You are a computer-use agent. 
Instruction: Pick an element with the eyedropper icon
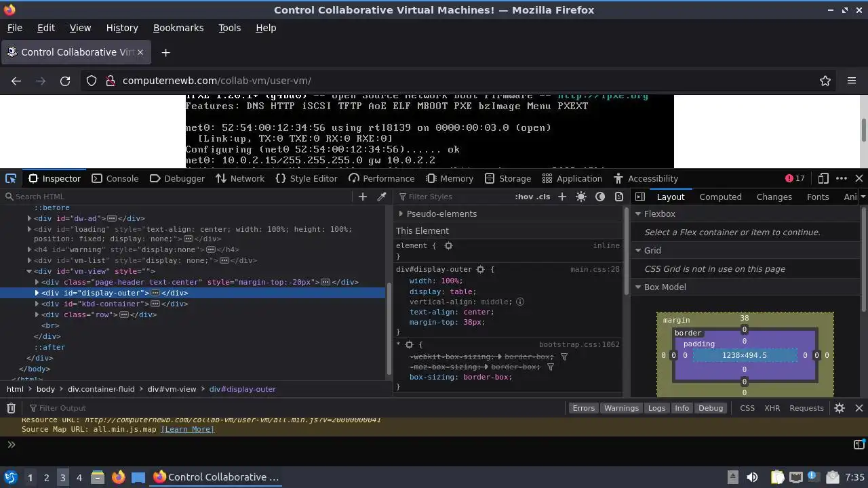[x=382, y=197]
